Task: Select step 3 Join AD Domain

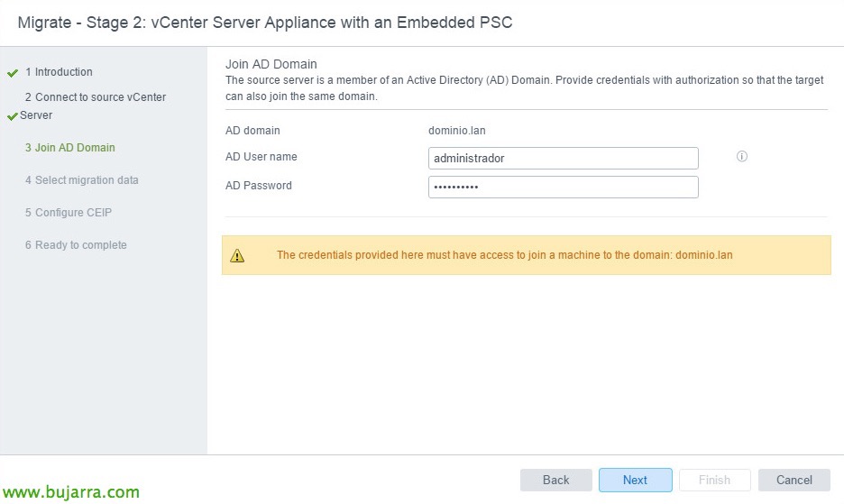Action: 70,148
